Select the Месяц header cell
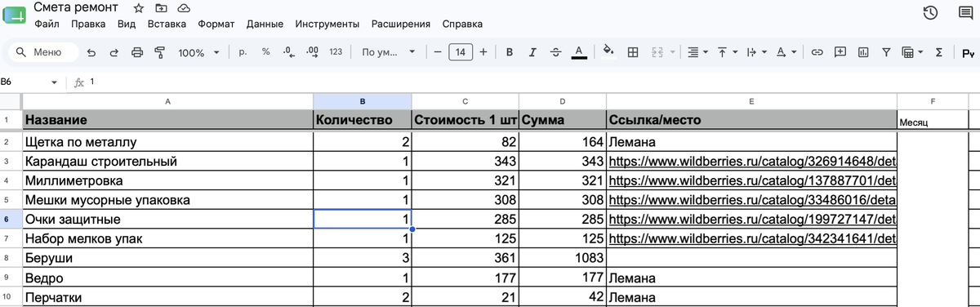Viewport: 980px width, 307px height. coord(933,120)
